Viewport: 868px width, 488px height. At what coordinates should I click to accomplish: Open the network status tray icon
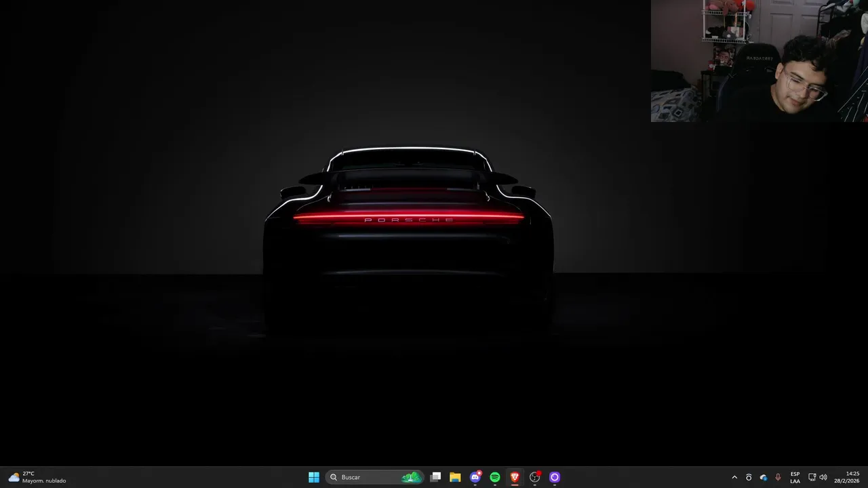[812, 477]
